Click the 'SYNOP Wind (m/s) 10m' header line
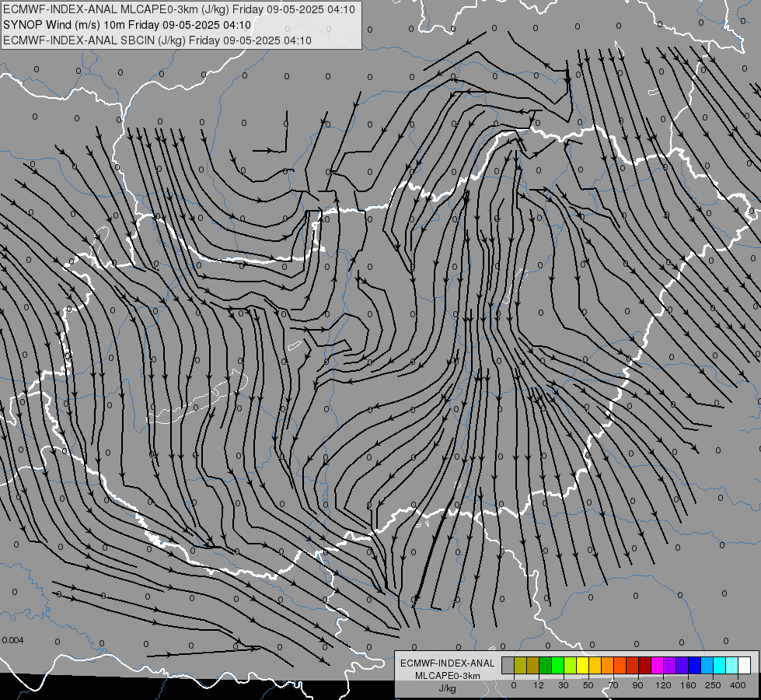 pos(127,25)
